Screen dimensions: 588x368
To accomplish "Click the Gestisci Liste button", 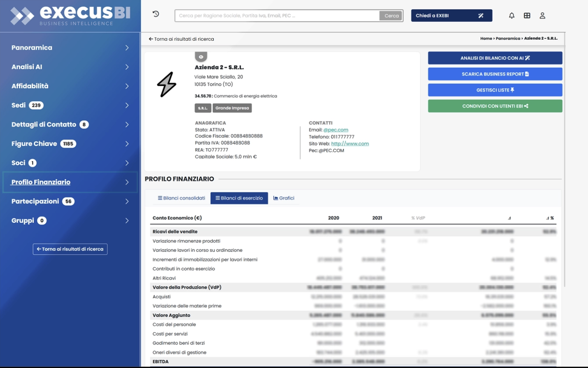I will pos(495,90).
